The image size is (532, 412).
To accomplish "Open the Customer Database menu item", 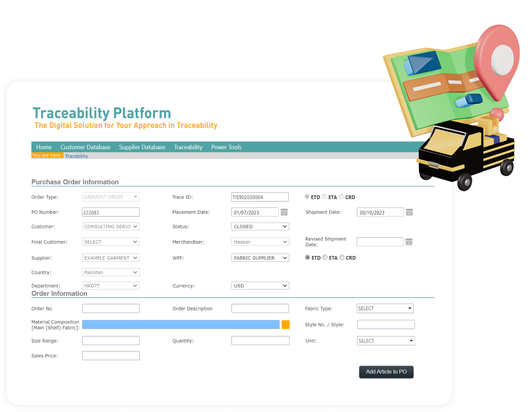I will click(85, 147).
